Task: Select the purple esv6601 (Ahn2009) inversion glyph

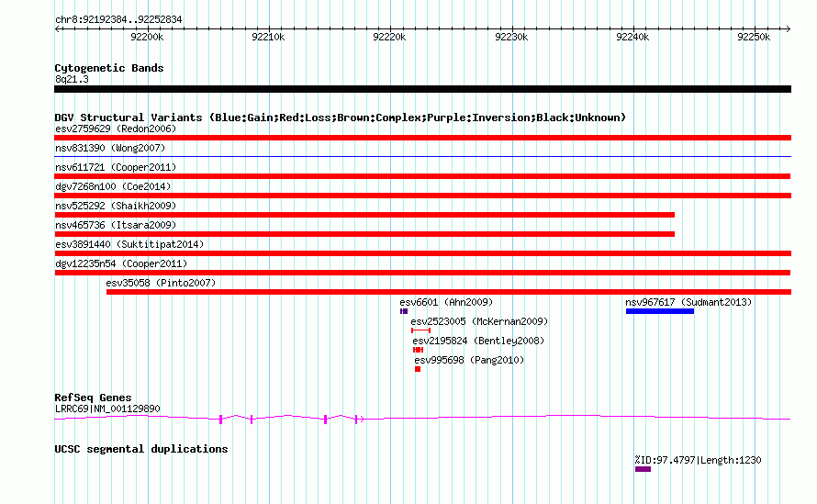Action: 404,311
